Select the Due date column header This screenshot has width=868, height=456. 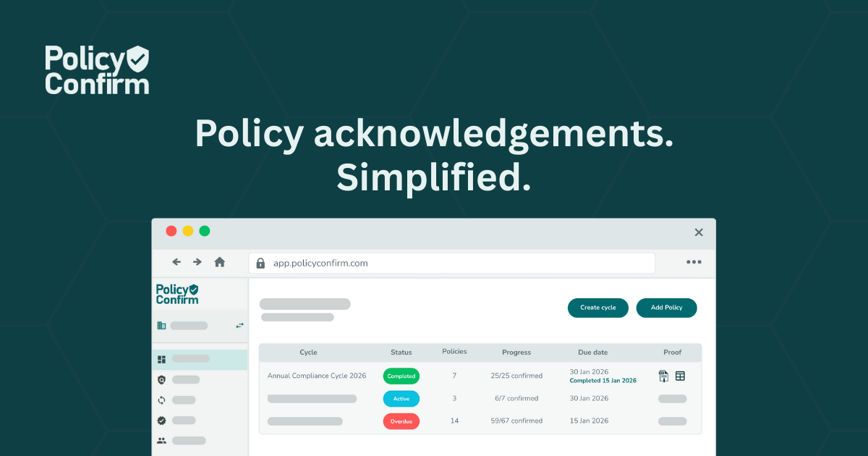[x=592, y=352]
